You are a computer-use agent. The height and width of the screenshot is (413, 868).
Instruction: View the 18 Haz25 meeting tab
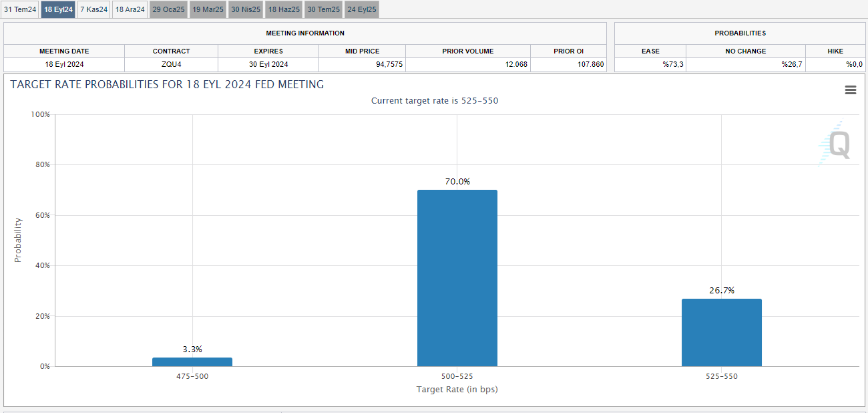[x=284, y=9]
